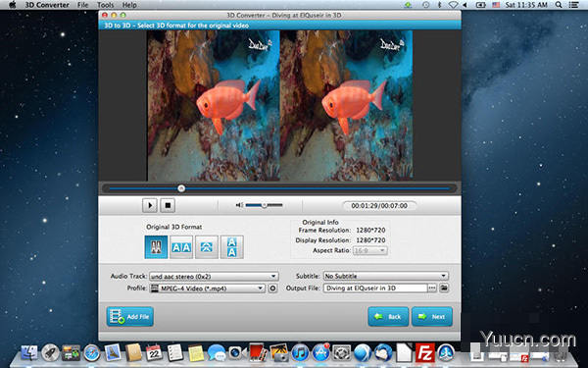Select the side-by-side half-width 3D format
The width and height of the screenshot is (588, 368).
[156, 247]
